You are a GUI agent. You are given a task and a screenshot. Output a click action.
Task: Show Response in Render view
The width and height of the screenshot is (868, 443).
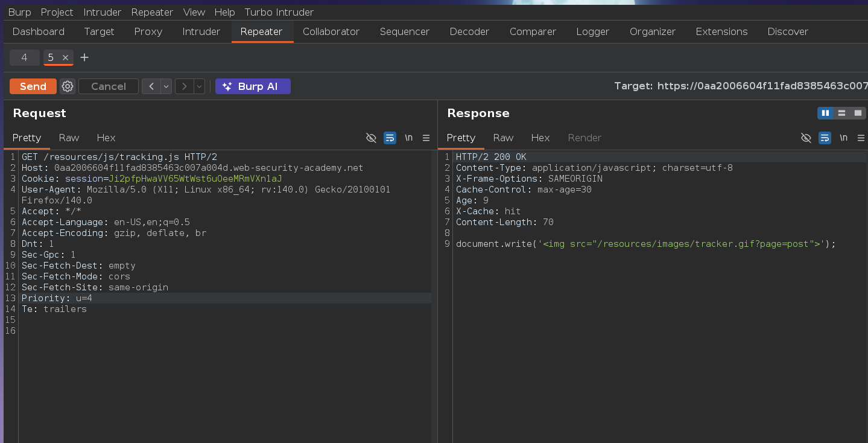pos(584,138)
